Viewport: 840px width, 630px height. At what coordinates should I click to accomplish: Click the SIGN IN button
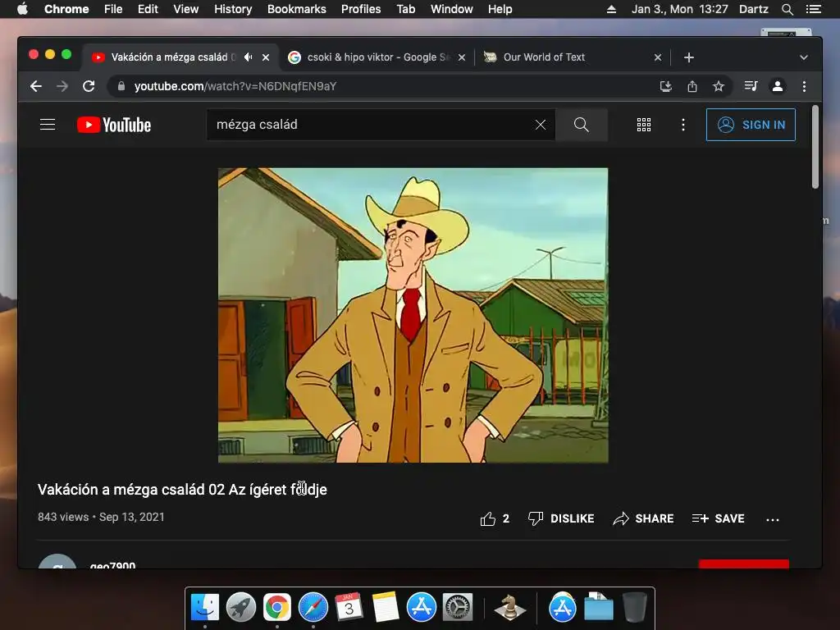(x=751, y=125)
